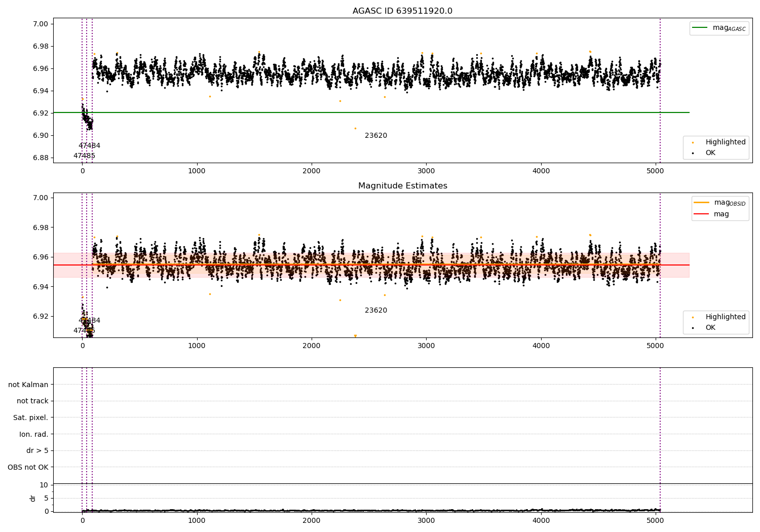Click the 'not Kalman' y-axis label
Screen dimensions: 760x532
(x=28, y=385)
